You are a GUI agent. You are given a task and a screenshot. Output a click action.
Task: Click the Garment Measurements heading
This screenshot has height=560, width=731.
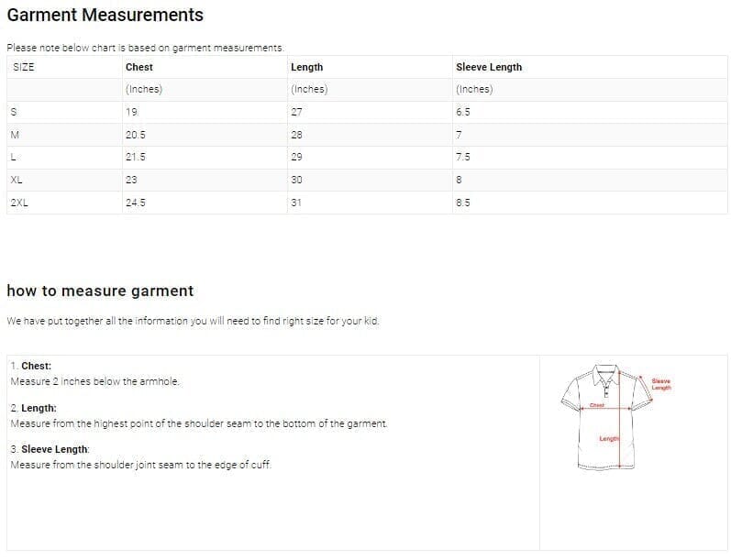[105, 16]
